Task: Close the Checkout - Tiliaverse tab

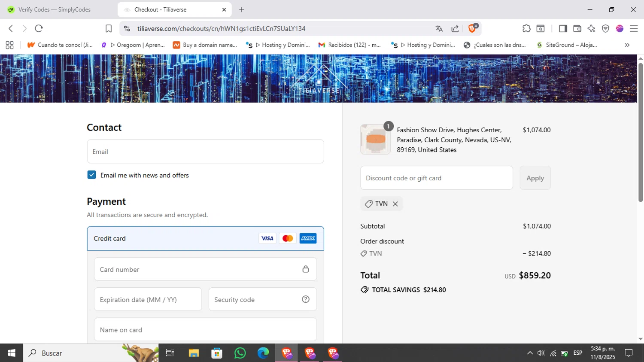Action: tap(224, 9)
